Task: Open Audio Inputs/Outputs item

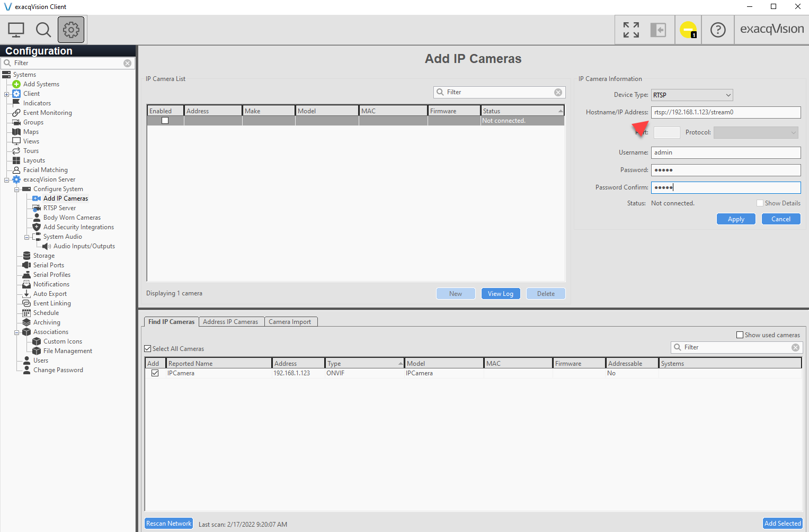Action: pos(84,246)
